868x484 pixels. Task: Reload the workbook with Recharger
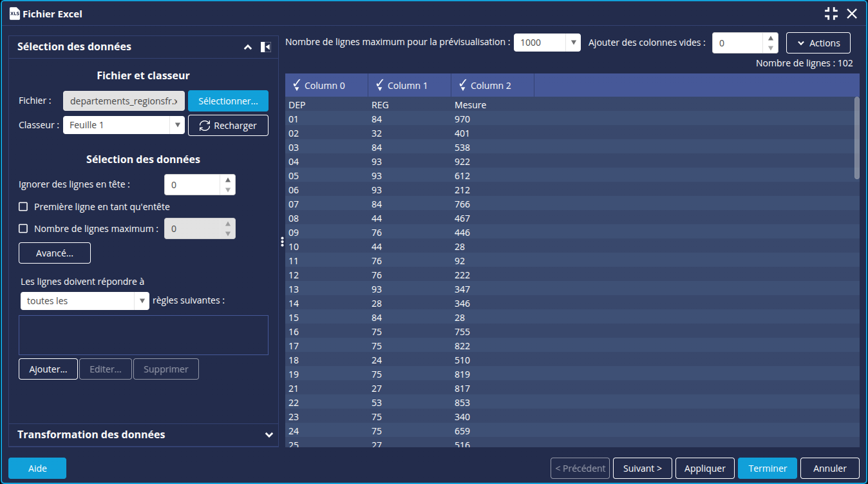[x=228, y=126]
